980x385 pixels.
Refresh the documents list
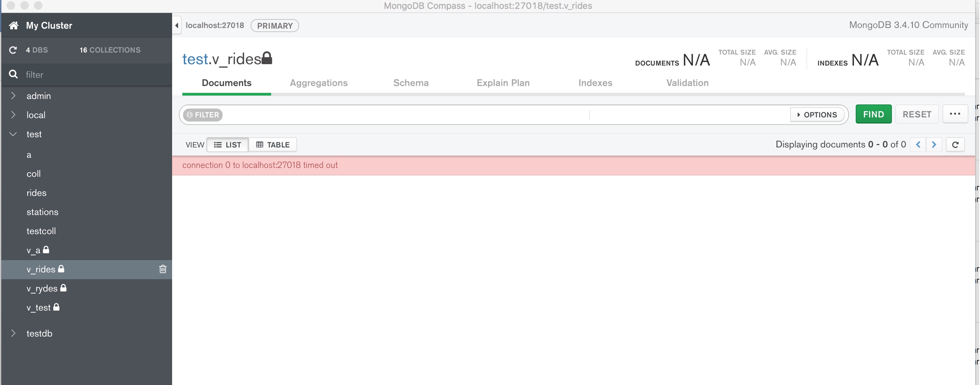pyautogui.click(x=955, y=145)
